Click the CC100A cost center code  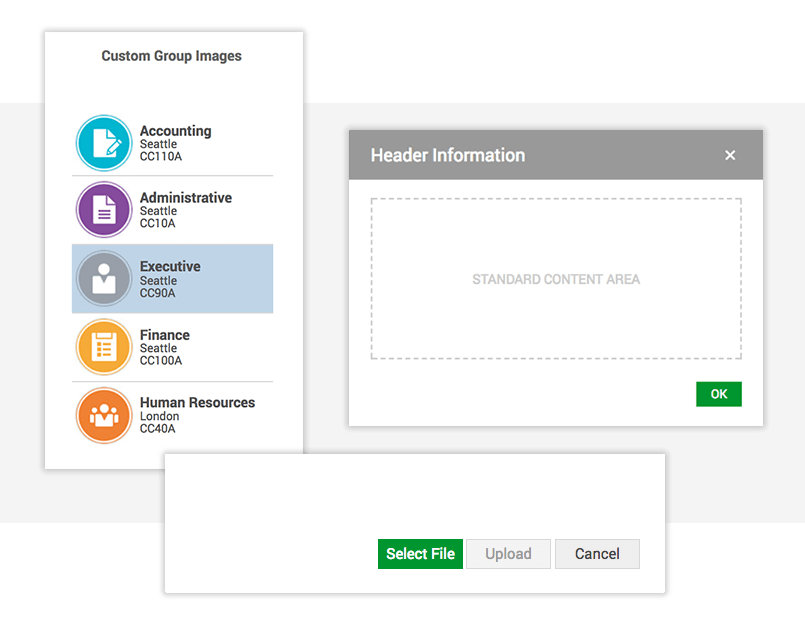coord(161,361)
